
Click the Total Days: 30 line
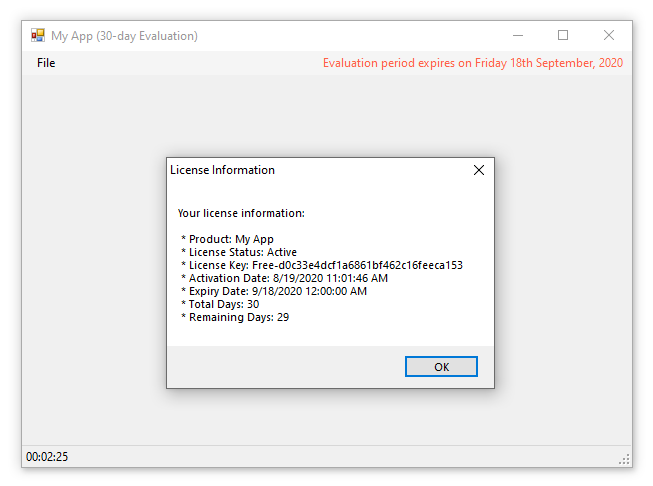pyautogui.click(x=220, y=304)
